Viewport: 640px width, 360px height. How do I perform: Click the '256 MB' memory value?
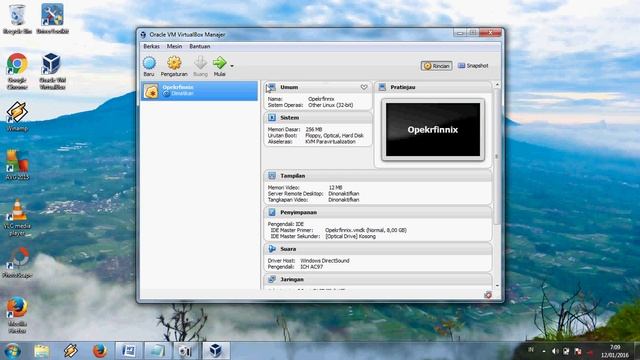tap(313, 129)
